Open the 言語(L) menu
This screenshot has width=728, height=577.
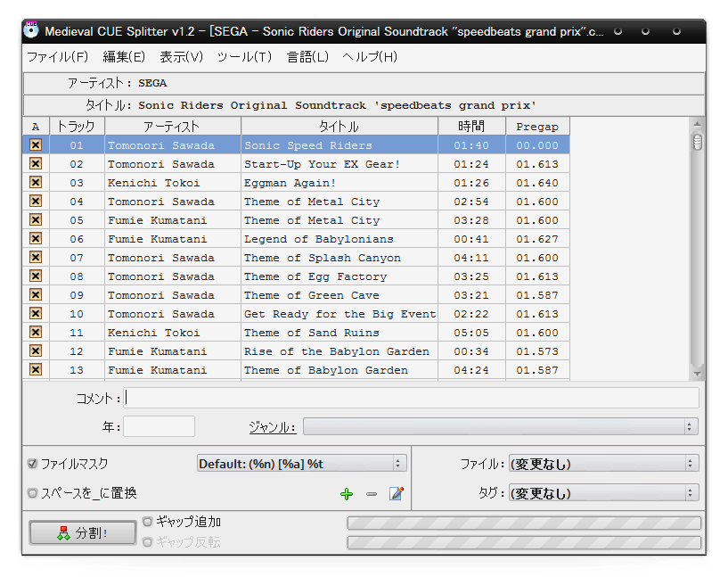[x=307, y=57]
